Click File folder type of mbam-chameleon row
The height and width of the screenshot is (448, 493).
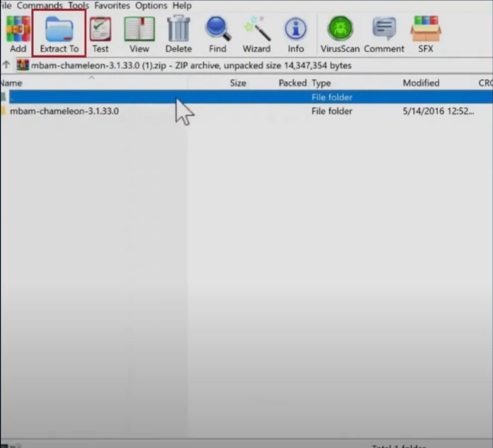point(332,111)
